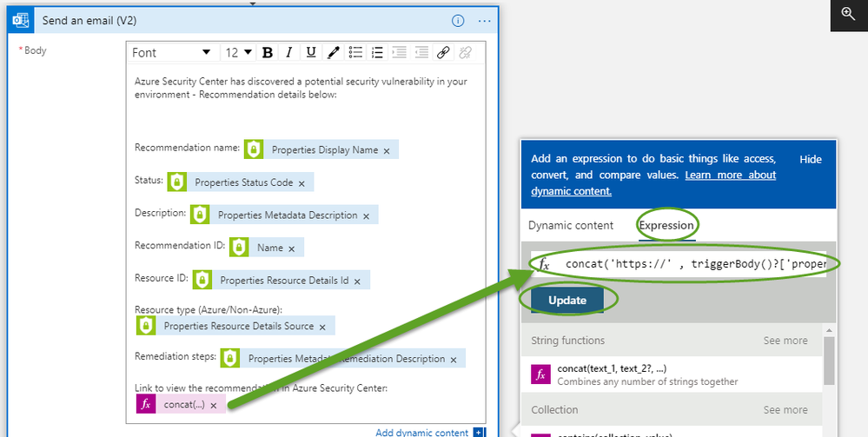Viewport: 868px width, 437px height.
Task: Switch to the Expression tab
Action: [666, 225]
